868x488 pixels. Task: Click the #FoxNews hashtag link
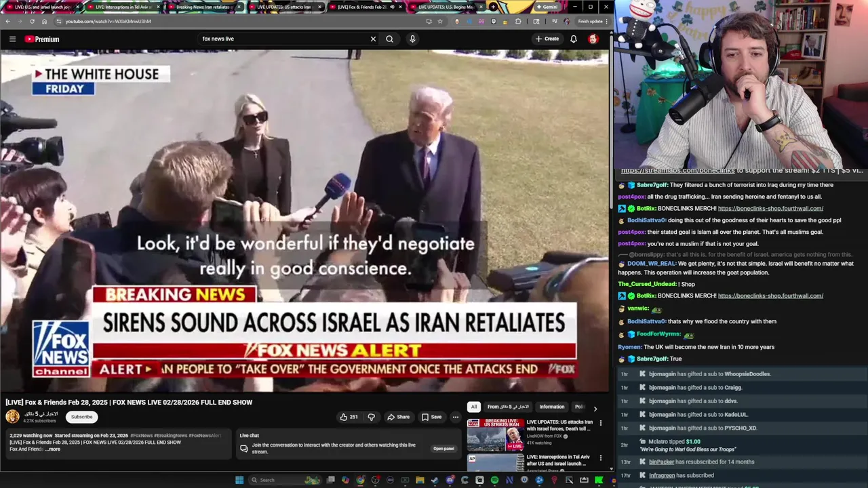(141, 436)
